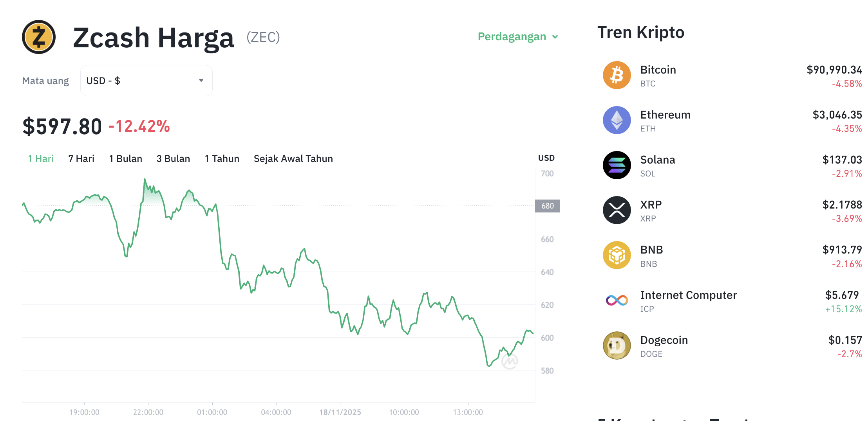Enable the 1 Bulan chart range
Image resolution: width=868 pixels, height=421 pixels.
pyautogui.click(x=125, y=158)
